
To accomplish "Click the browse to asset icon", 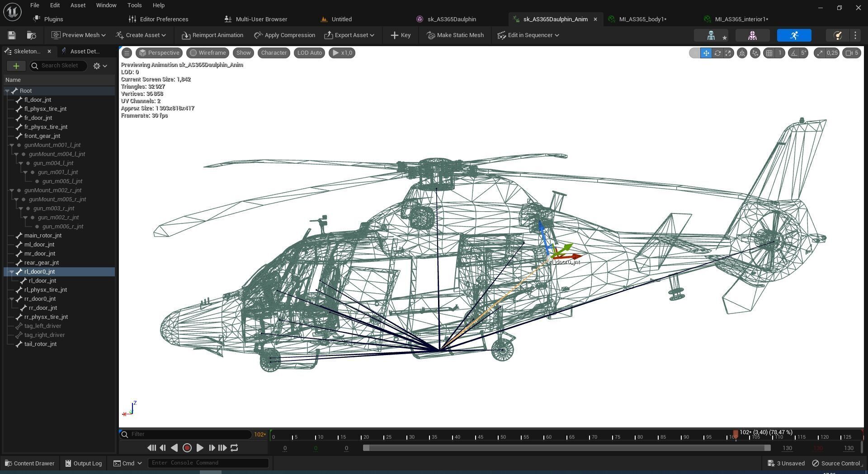I will tap(31, 35).
